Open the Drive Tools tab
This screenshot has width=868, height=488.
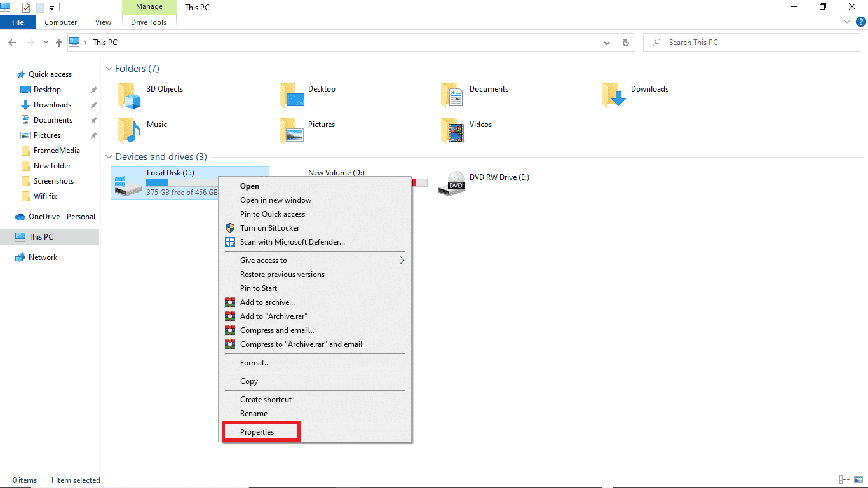pyautogui.click(x=149, y=22)
